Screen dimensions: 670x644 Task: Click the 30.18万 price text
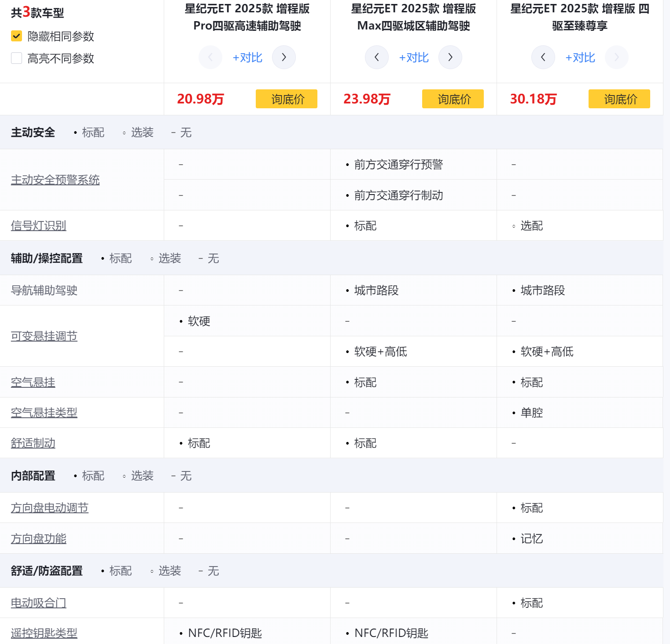[534, 99]
